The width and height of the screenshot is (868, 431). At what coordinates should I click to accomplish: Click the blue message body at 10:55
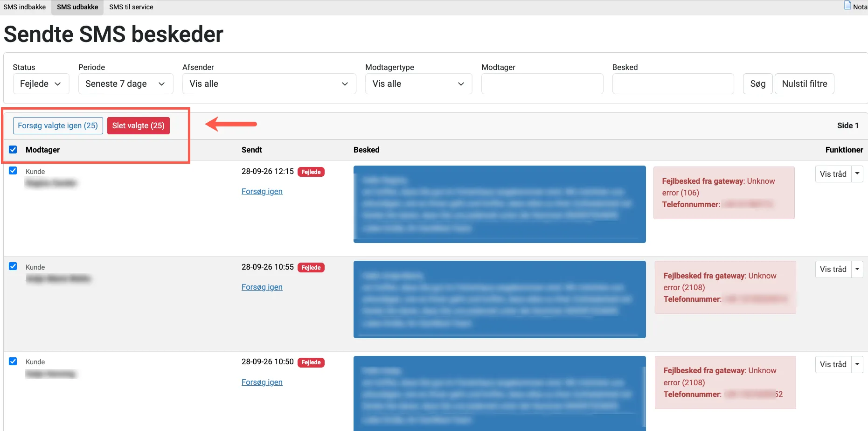pyautogui.click(x=500, y=299)
